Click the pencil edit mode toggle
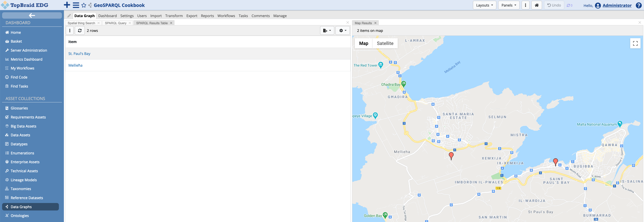The image size is (644, 222). pyautogui.click(x=69, y=16)
